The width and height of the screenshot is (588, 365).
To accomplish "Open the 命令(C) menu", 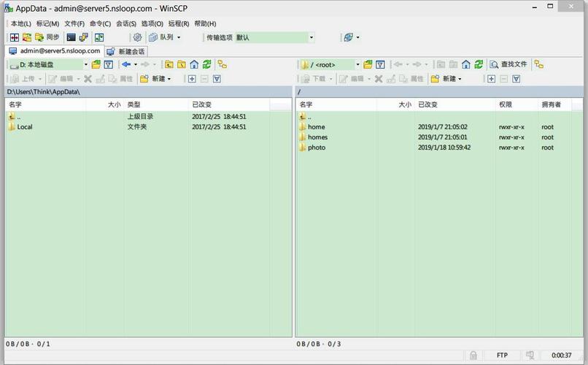I will click(x=100, y=23).
